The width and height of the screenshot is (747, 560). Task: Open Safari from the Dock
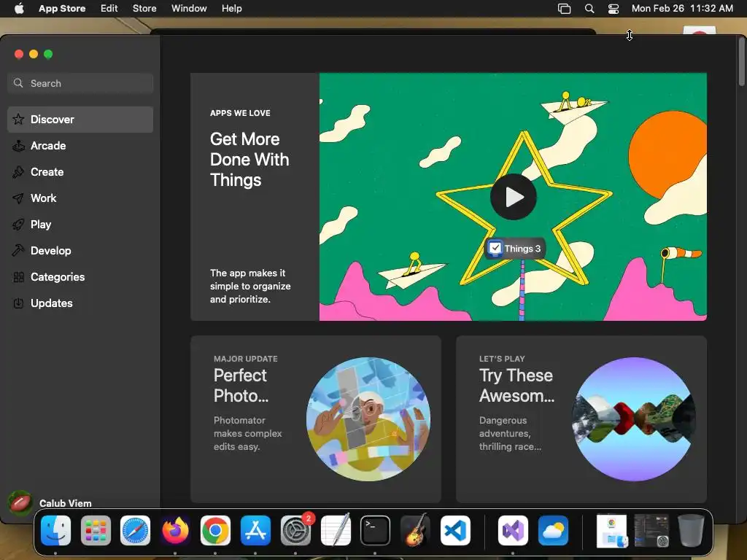[x=135, y=531]
